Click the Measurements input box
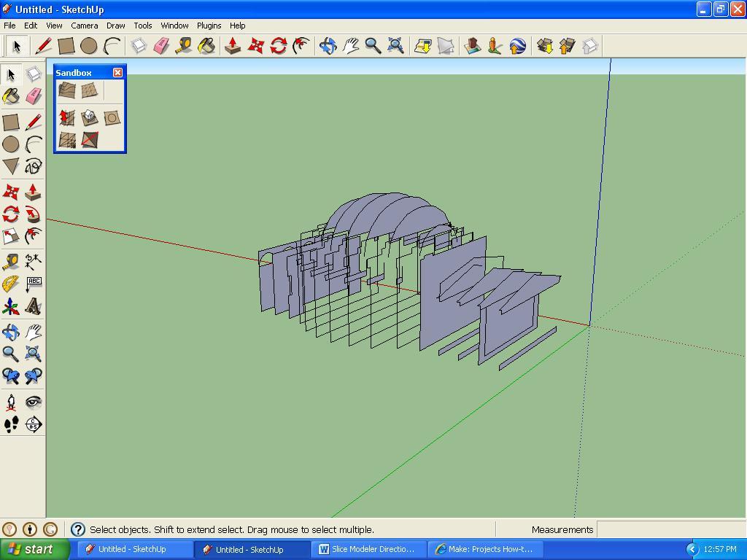 pos(670,529)
